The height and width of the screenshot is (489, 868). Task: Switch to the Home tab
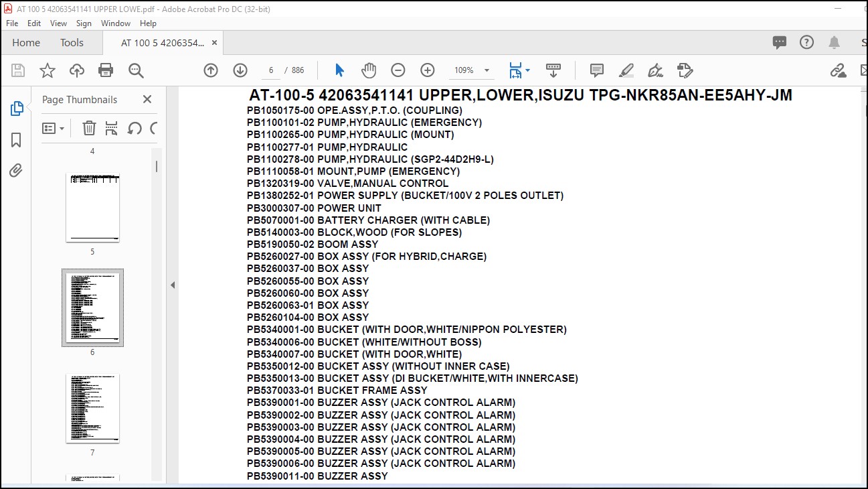[26, 42]
